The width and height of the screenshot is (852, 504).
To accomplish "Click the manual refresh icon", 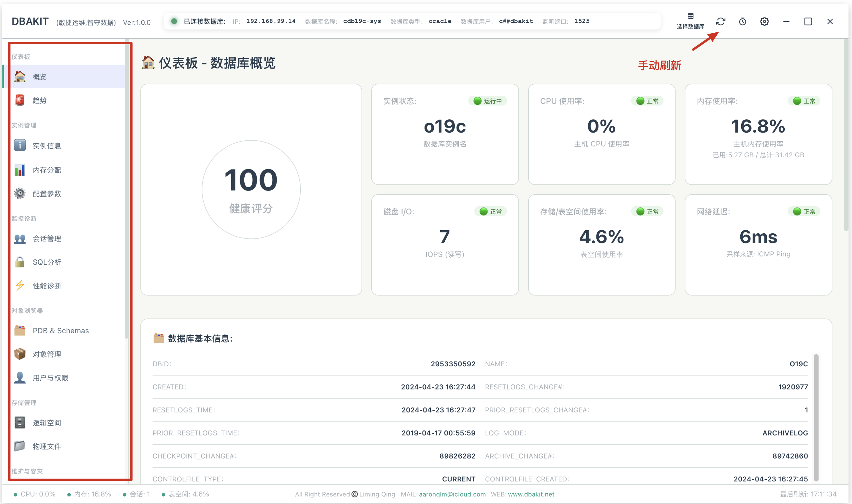I will click(x=720, y=21).
